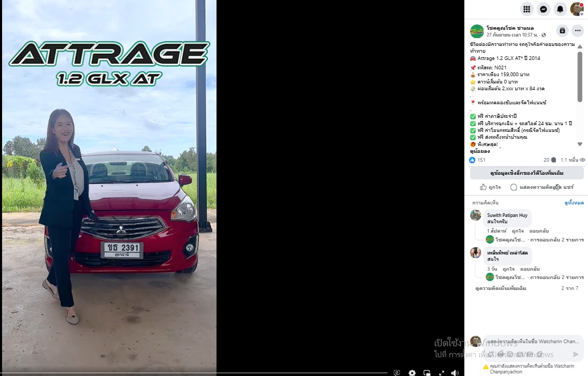
Task: Click แสดงความคิดเห็น comment action
Action: point(535,187)
